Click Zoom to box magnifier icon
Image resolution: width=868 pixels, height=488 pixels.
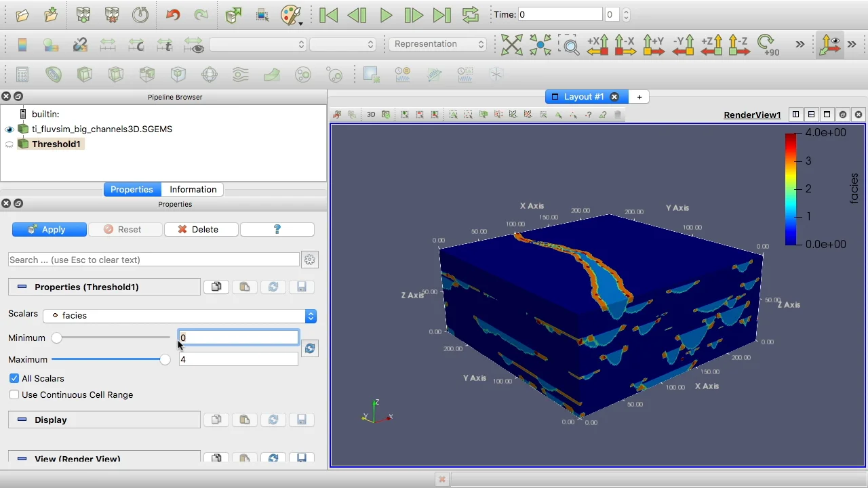[570, 45]
